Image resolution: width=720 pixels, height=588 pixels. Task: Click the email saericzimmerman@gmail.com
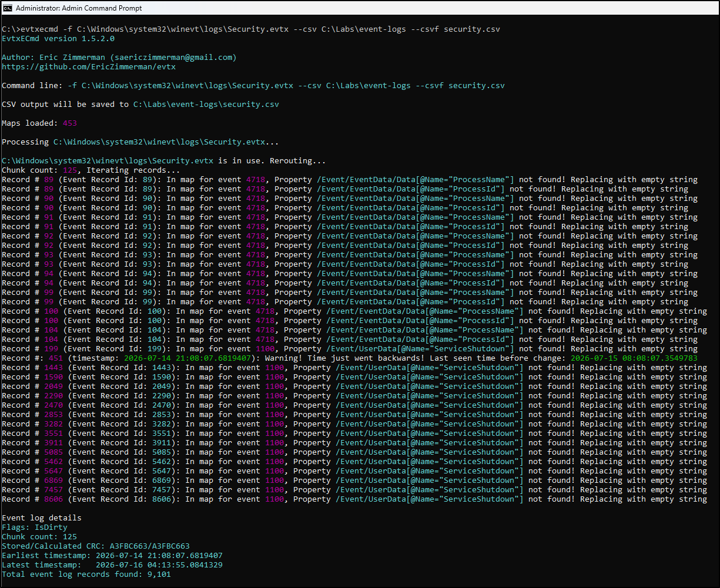(x=173, y=58)
